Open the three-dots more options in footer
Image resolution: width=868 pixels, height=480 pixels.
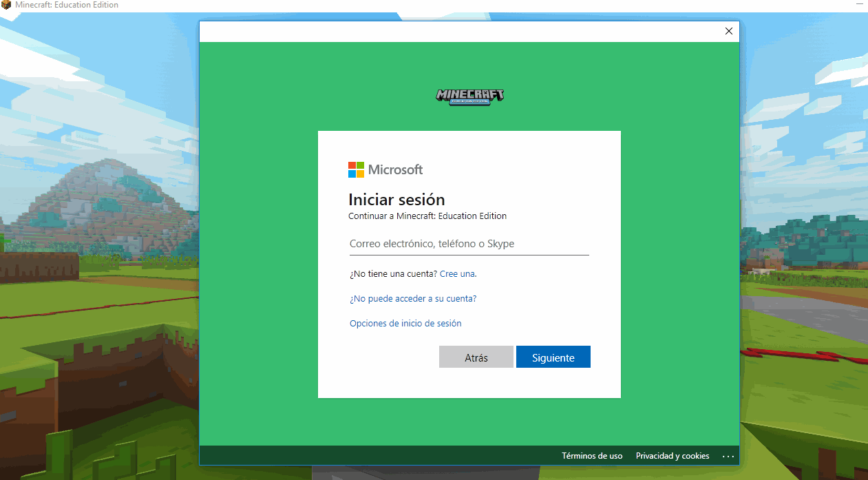pos(728,457)
